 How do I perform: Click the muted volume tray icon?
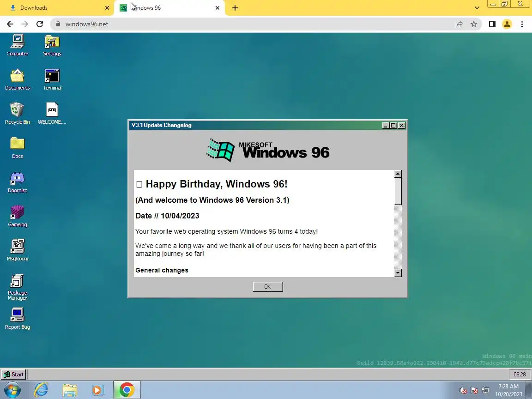coord(463,391)
